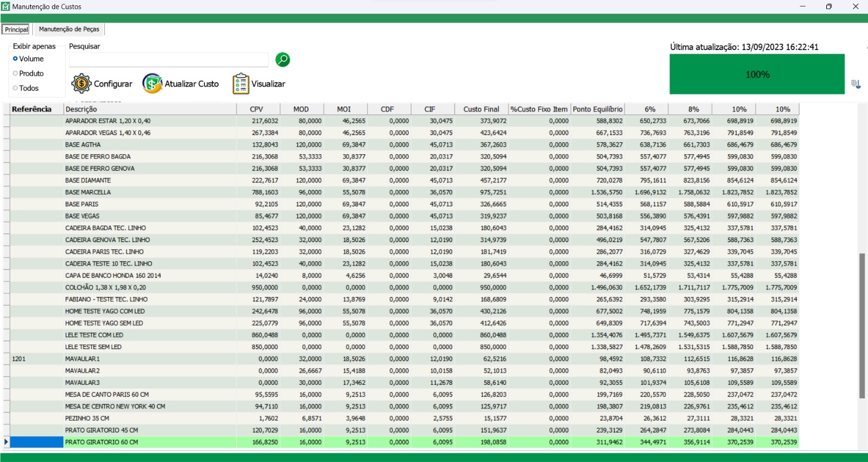Click the vertical scrollbar thumb of table
Image resolution: width=868 pixels, height=462 pixels.
click(861, 326)
